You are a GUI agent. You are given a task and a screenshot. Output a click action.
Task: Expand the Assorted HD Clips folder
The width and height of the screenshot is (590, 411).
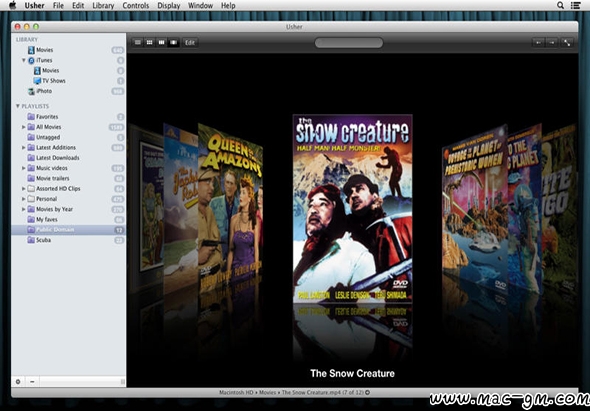(24, 189)
